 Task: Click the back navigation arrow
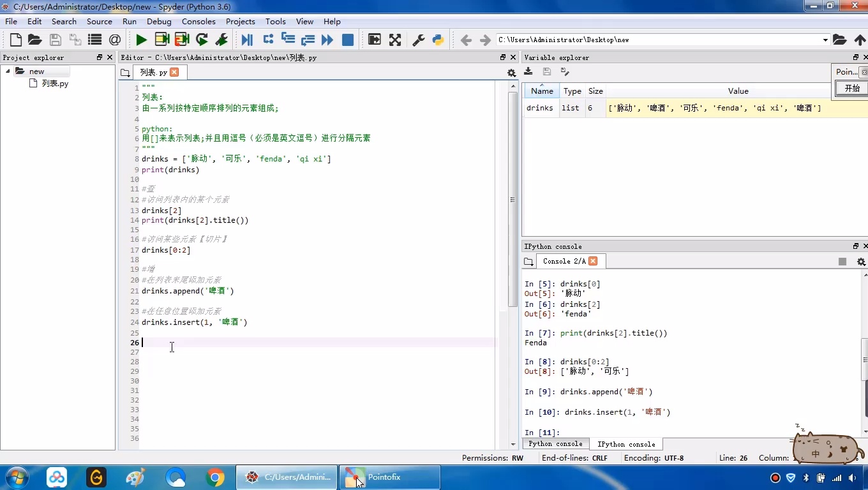pos(466,40)
